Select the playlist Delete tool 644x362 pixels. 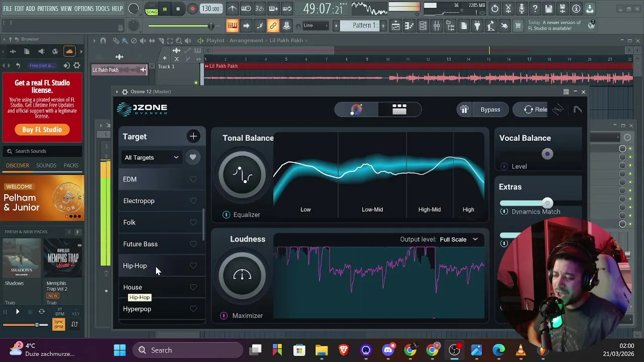pyautogui.click(x=134, y=41)
